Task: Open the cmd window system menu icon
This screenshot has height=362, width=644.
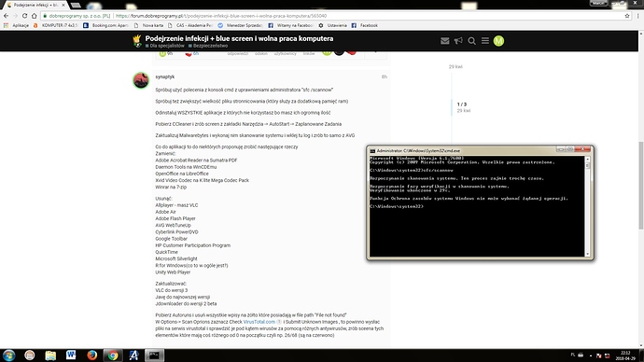Action: pyautogui.click(x=372, y=150)
